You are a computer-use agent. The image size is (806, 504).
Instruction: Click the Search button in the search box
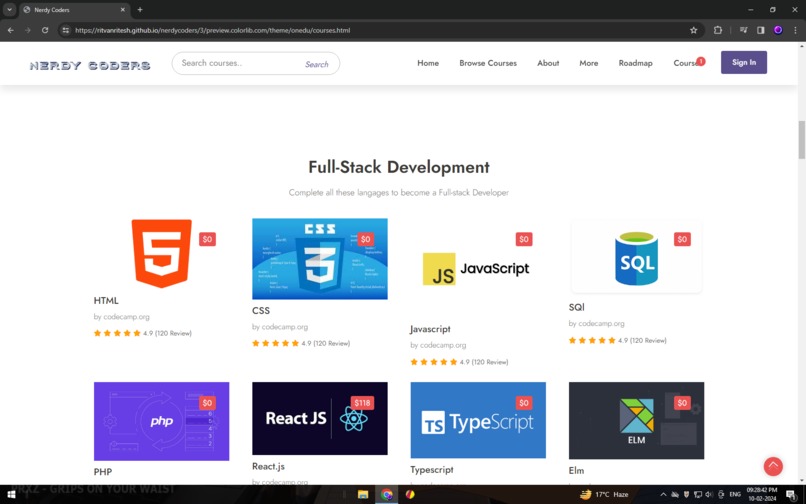(317, 64)
